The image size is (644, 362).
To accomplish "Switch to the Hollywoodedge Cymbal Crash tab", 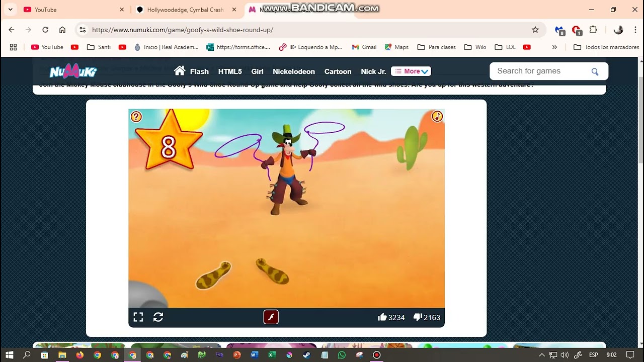I will click(186, 10).
